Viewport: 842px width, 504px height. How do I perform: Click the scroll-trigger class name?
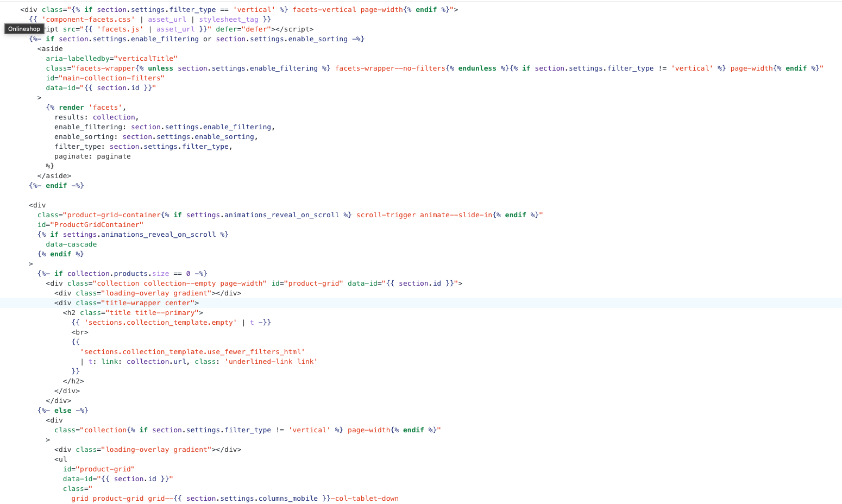point(386,215)
